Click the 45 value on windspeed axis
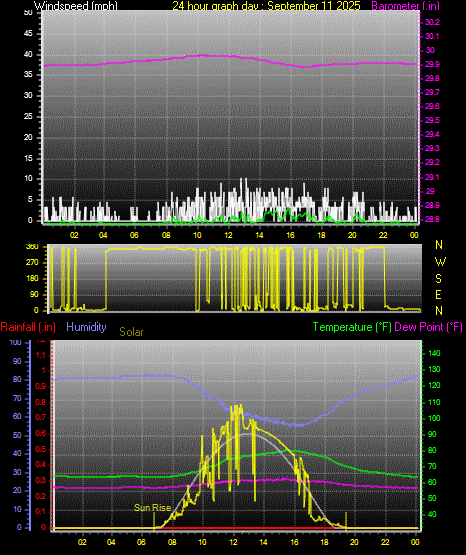The width and height of the screenshot is (466, 555). 28,34
